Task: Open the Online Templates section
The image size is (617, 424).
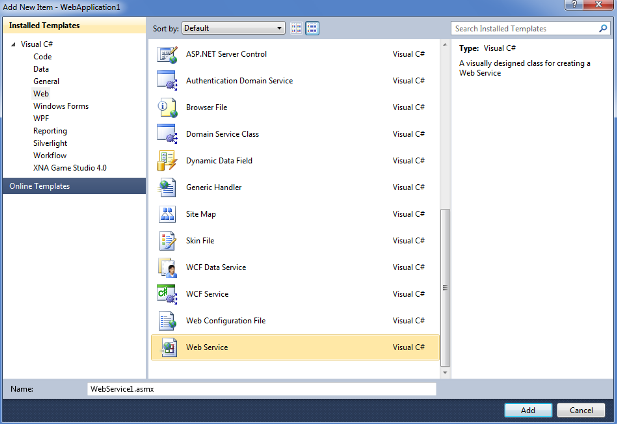Action: pyautogui.click(x=74, y=186)
